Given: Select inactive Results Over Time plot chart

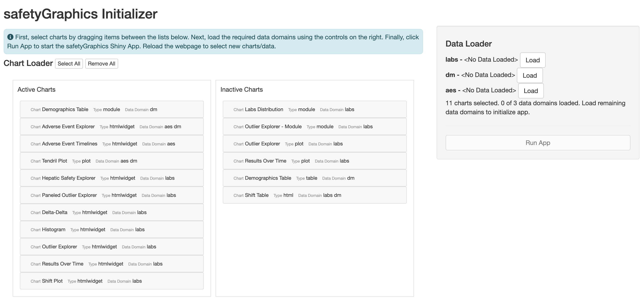Looking at the screenshot, I should coord(315,161).
